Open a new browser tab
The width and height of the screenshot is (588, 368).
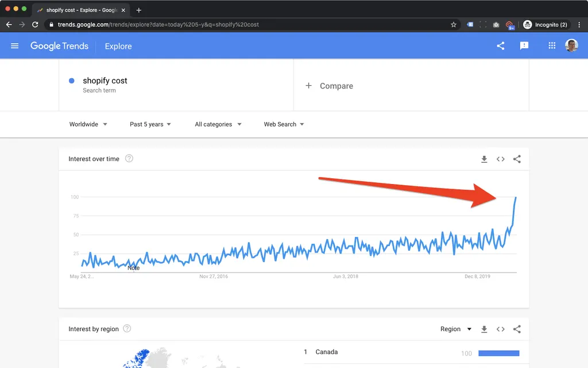pyautogui.click(x=139, y=10)
